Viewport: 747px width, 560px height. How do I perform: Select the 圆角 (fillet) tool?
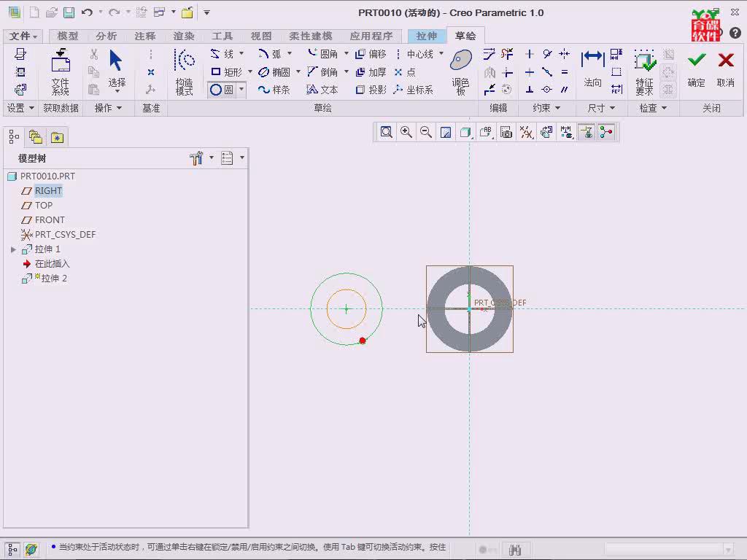click(323, 54)
